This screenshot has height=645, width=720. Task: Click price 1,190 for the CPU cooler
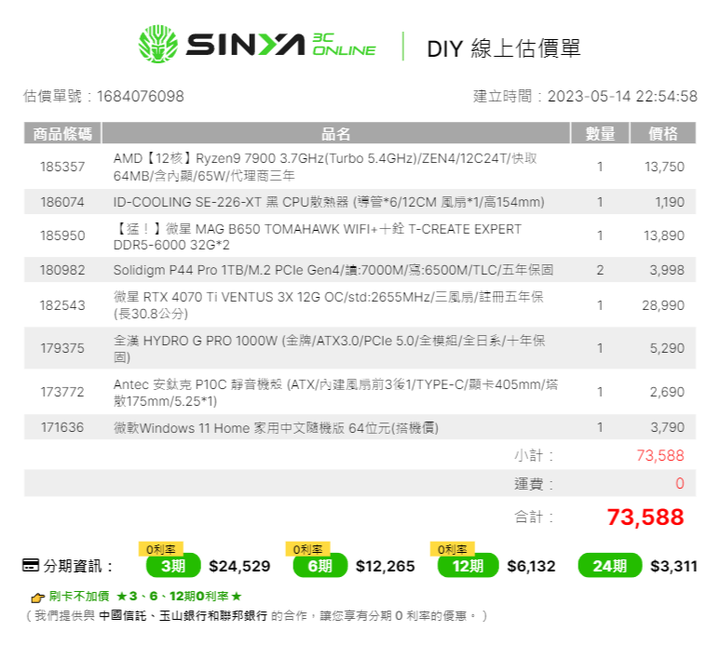coord(669,202)
